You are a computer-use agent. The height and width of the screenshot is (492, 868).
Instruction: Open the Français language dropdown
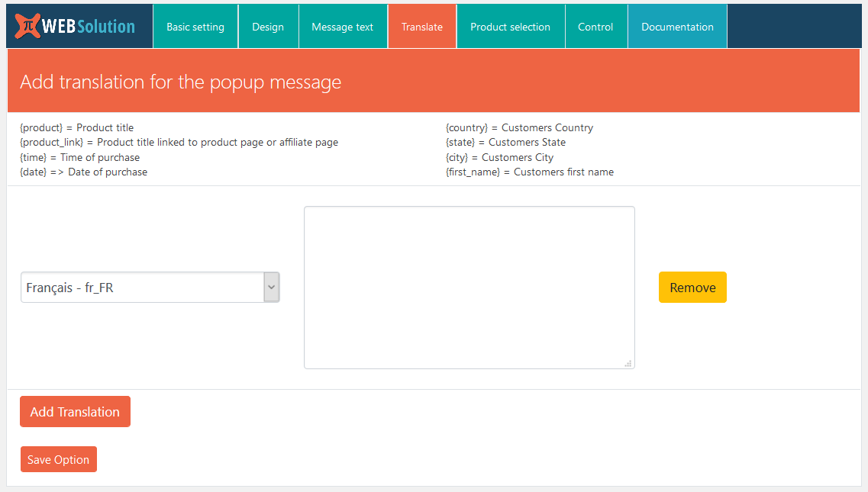[137, 287]
